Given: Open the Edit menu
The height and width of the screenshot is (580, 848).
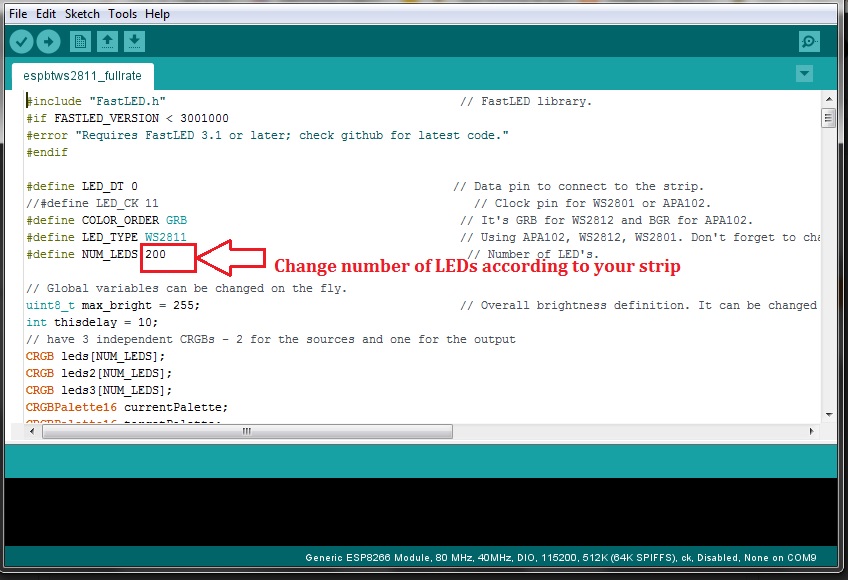Looking at the screenshot, I should [46, 14].
